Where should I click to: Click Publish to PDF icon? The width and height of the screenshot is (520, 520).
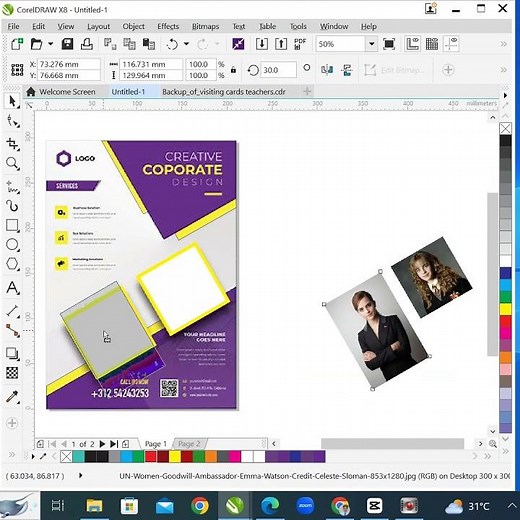point(300,44)
